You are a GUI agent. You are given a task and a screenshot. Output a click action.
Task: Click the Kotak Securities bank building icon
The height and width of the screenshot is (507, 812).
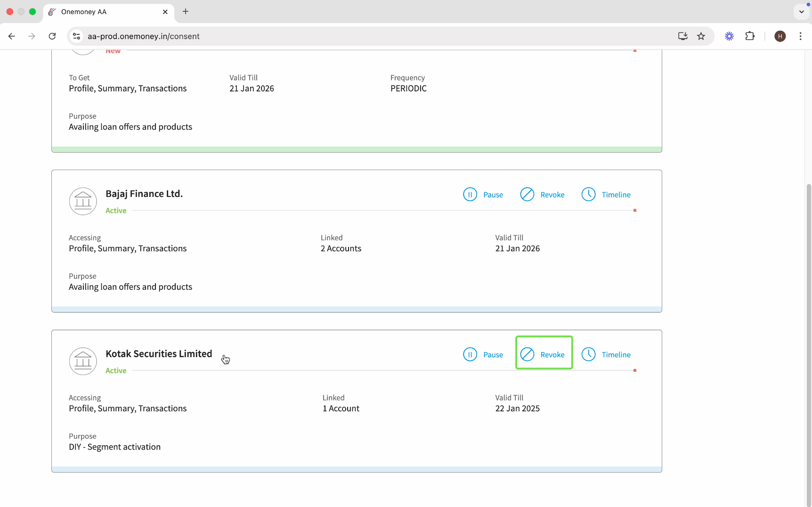point(83,361)
